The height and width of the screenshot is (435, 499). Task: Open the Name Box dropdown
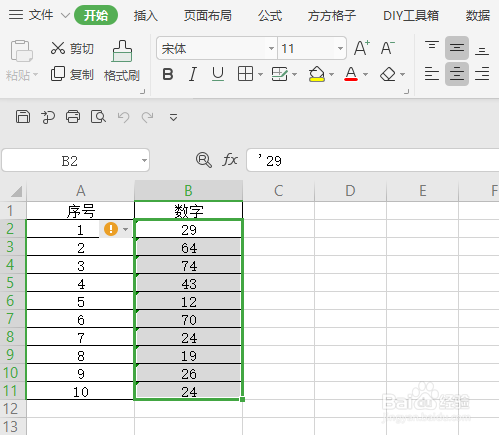tap(144, 160)
